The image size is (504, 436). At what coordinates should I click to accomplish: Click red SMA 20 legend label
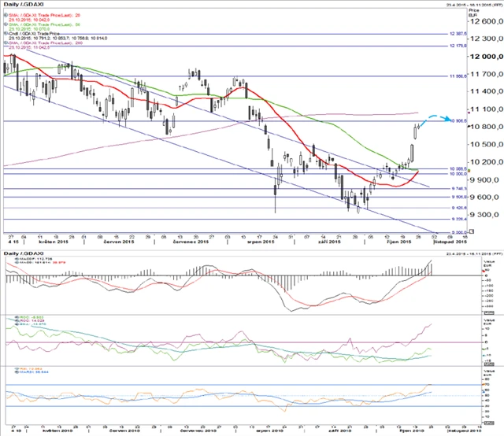44,15
